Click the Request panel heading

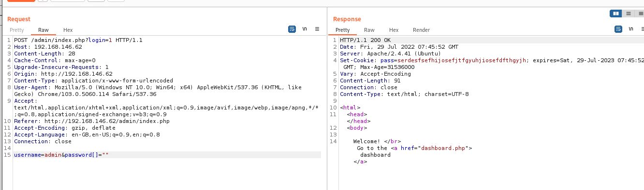tap(19, 19)
